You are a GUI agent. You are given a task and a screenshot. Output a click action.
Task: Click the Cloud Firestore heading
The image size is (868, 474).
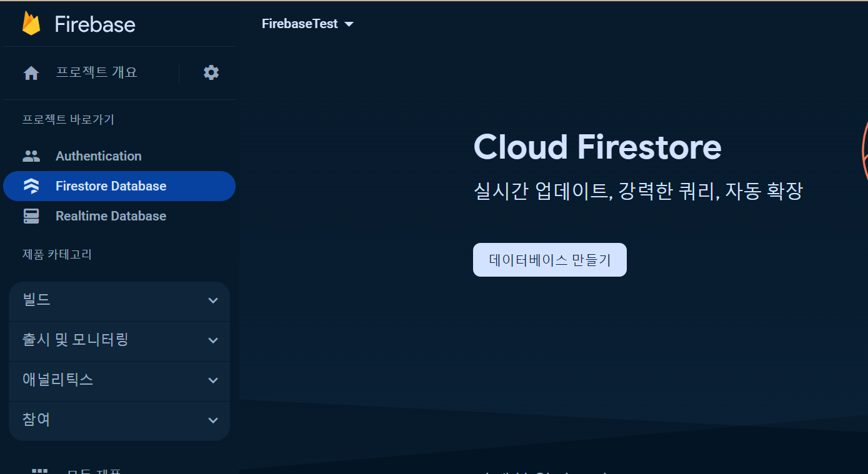pyautogui.click(x=597, y=147)
